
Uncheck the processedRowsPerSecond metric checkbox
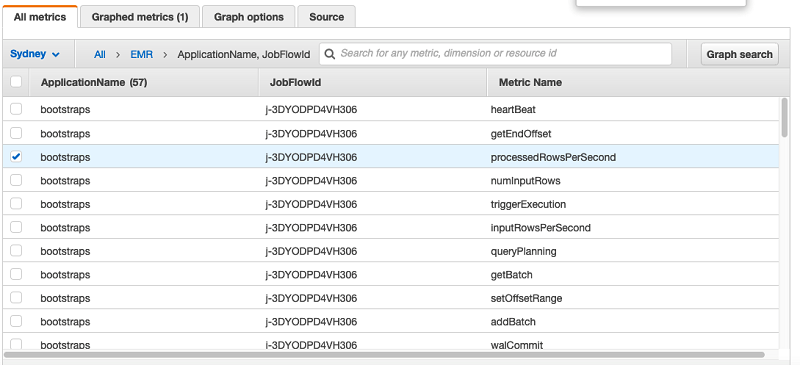point(16,157)
